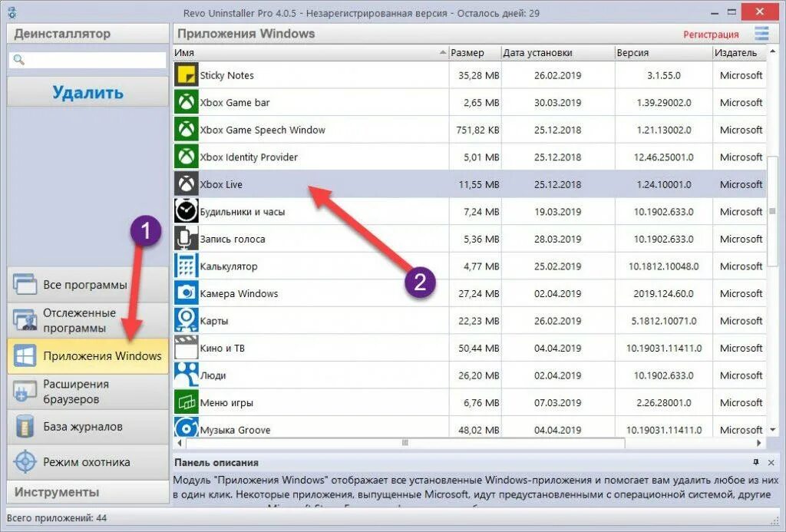Open Отслеженные программы section
The image size is (786, 532).
click(88, 320)
